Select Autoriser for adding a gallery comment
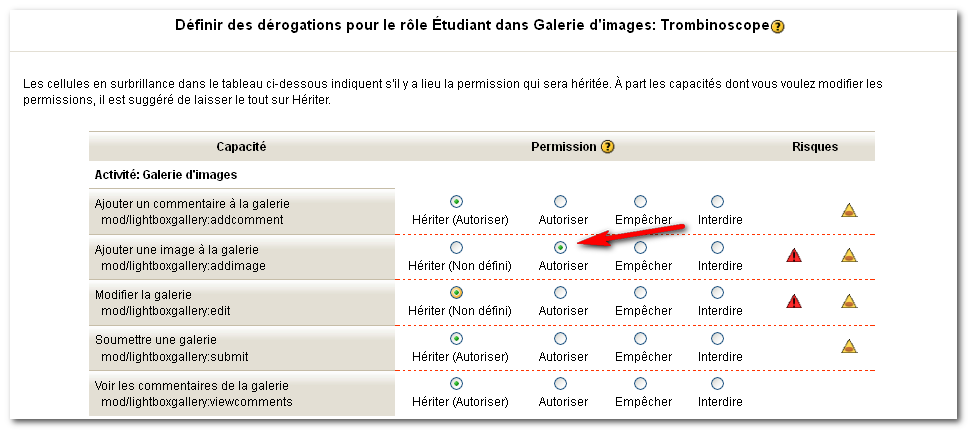The width and height of the screenshot is (968, 430). tap(560, 202)
